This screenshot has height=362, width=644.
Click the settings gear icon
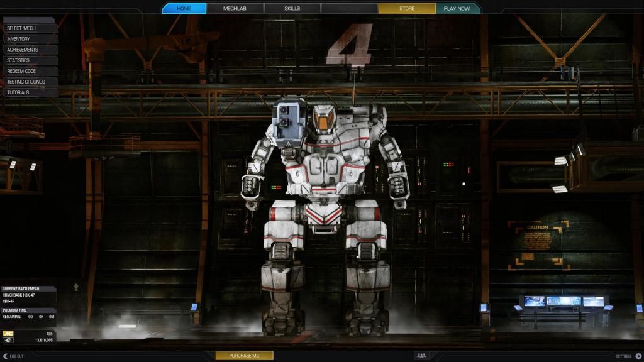pos(638,356)
